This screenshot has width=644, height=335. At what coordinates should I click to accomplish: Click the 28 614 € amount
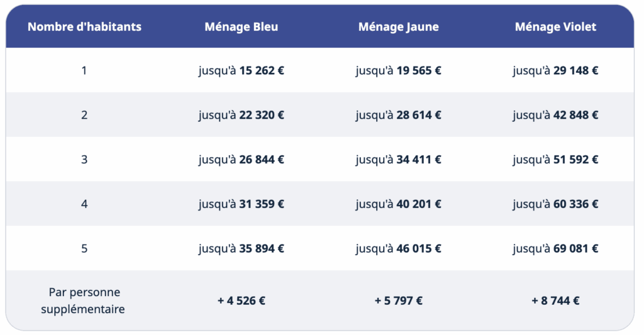click(x=418, y=115)
